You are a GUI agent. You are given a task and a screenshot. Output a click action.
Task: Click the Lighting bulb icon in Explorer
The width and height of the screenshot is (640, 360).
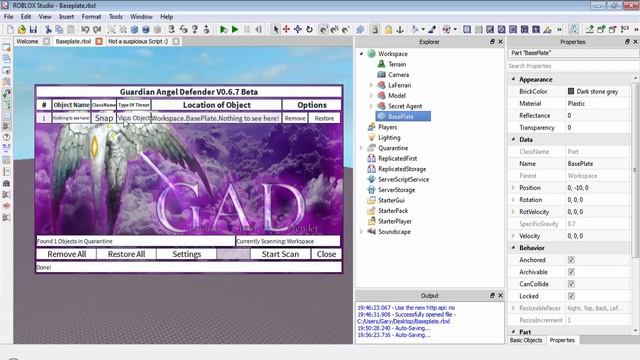pyautogui.click(x=371, y=138)
